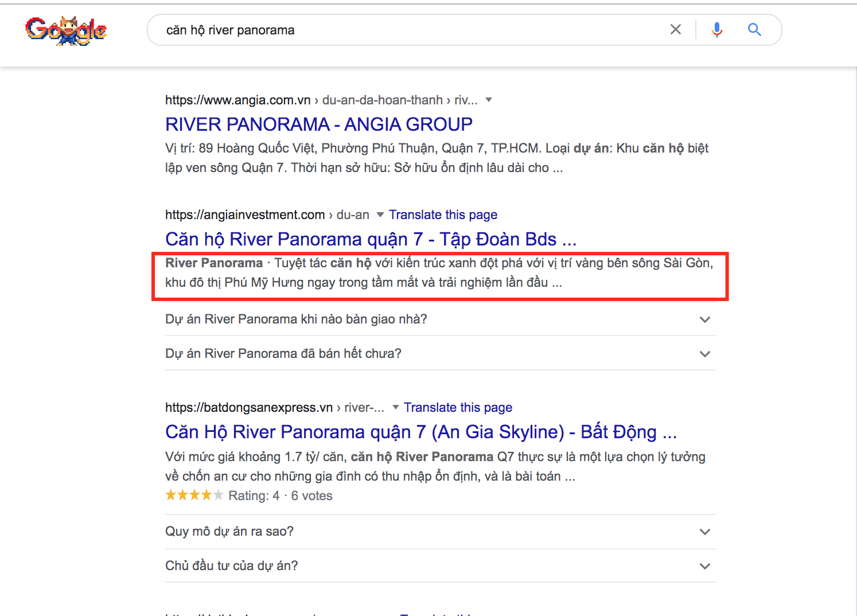Click 'Translate this page' for batdongsanexpress.vn
Screen dimensions: 857x616
click(x=458, y=408)
